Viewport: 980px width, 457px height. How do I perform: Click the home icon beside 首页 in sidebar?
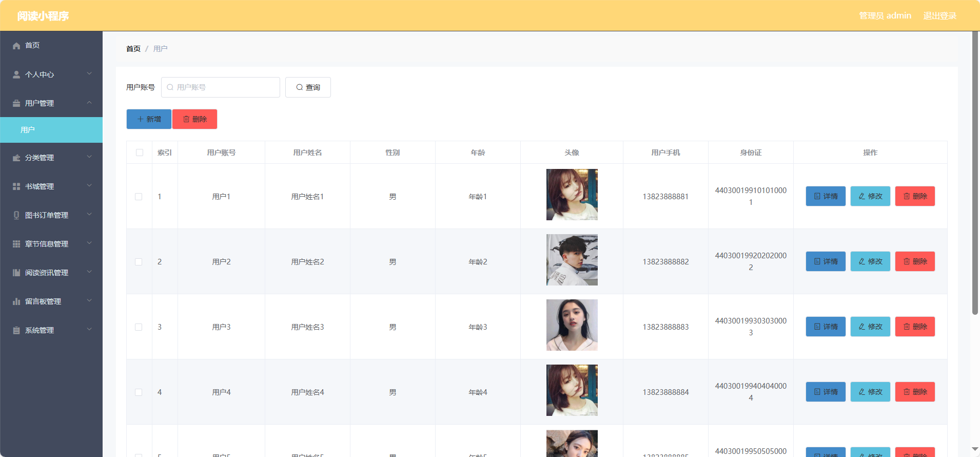[16, 46]
